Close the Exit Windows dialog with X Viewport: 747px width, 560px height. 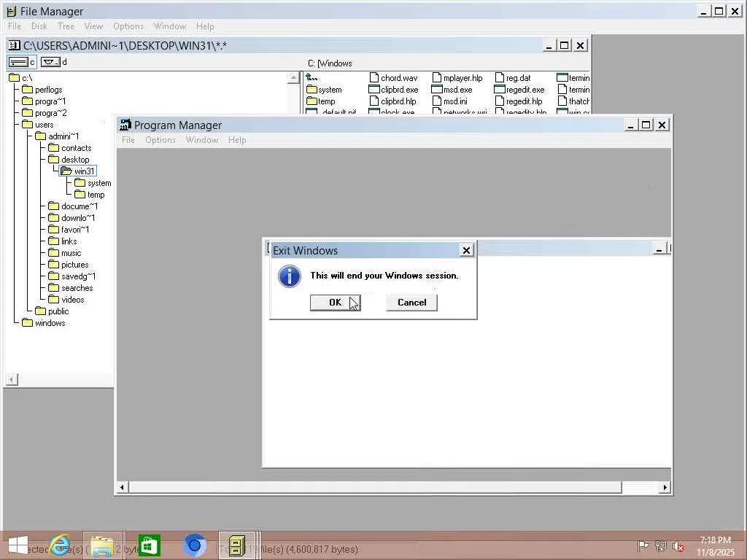[466, 250]
